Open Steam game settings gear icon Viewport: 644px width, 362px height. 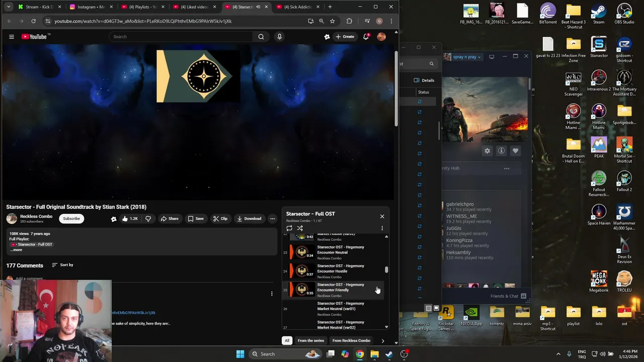tap(487, 151)
